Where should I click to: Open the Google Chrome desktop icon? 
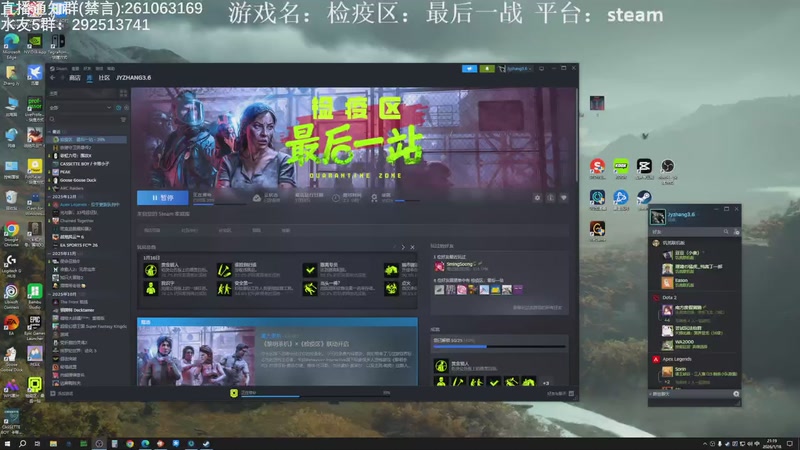coord(11,234)
